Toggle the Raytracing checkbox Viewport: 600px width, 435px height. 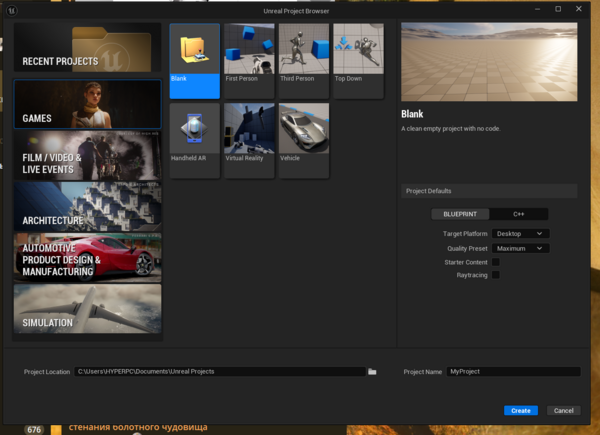tap(495, 274)
